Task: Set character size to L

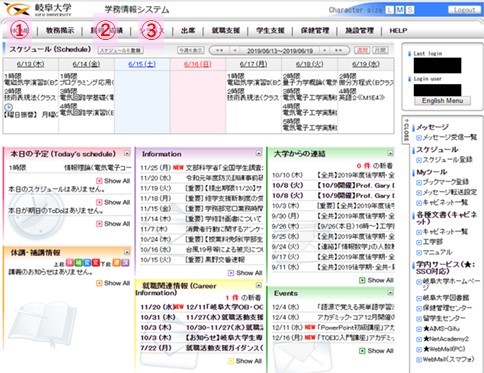Action: [389, 10]
